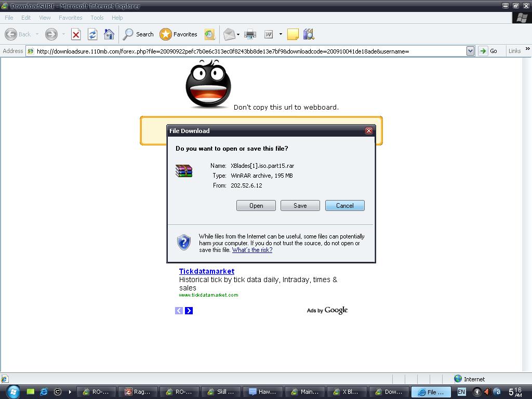Click the Windows Start orb

tap(13, 392)
